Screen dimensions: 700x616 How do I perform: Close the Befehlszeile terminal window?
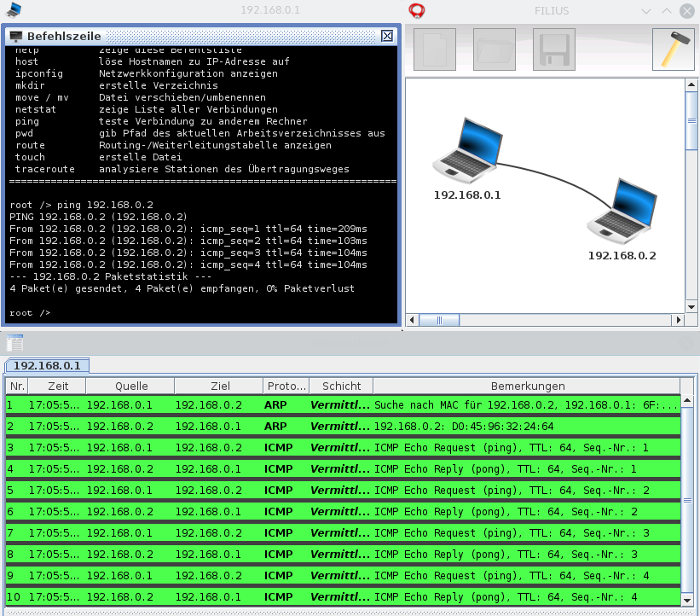[386, 36]
